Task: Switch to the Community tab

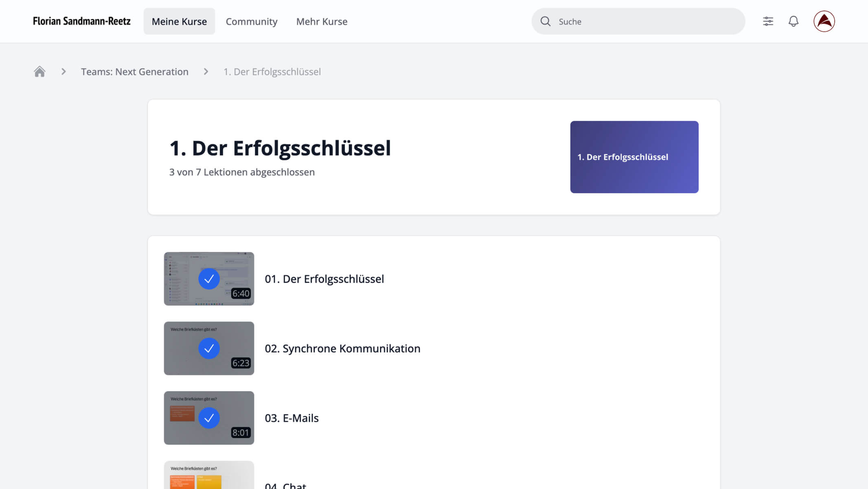Action: tap(251, 21)
